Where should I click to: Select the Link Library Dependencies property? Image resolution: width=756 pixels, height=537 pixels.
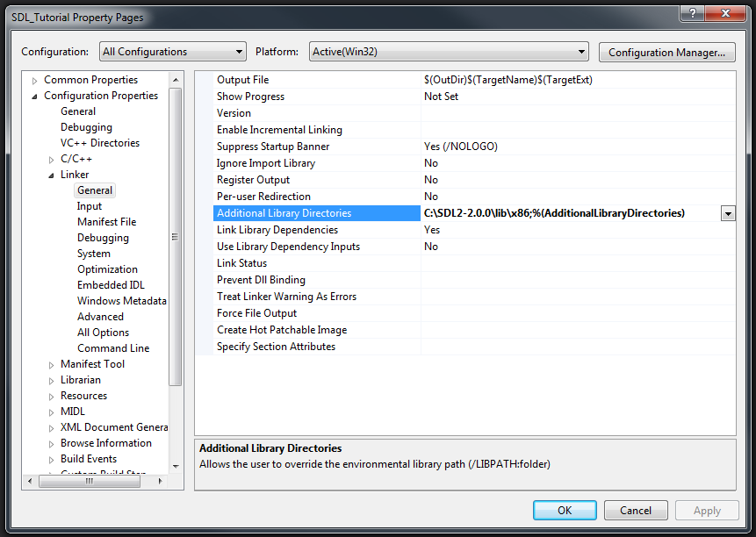277,230
